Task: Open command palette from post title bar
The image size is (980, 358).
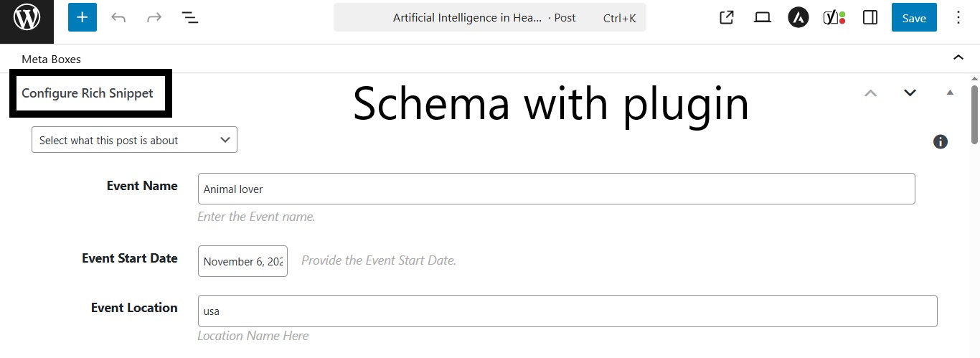Action: pos(489,18)
